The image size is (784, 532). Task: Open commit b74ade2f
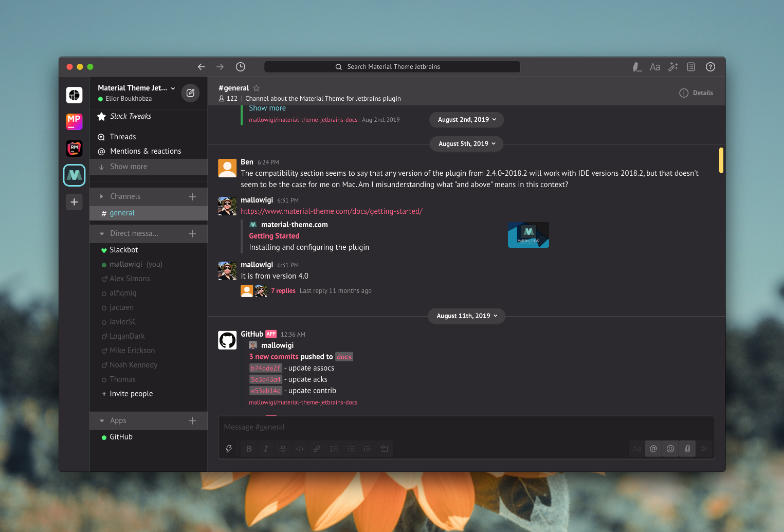click(266, 368)
